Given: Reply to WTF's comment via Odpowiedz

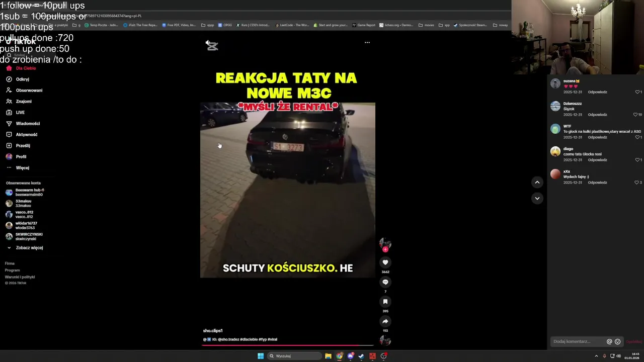Looking at the screenshot, I should pyautogui.click(x=598, y=137).
